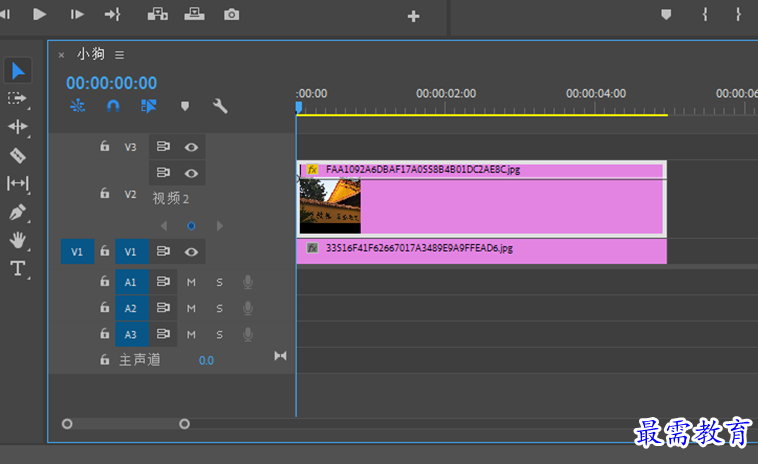Enable voice-over record on A1
The width and height of the screenshot is (758, 464).
pyautogui.click(x=248, y=282)
